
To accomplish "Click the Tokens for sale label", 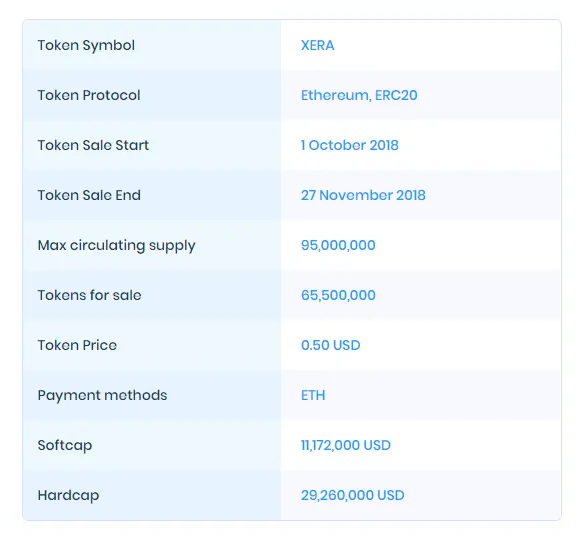I will tap(90, 295).
